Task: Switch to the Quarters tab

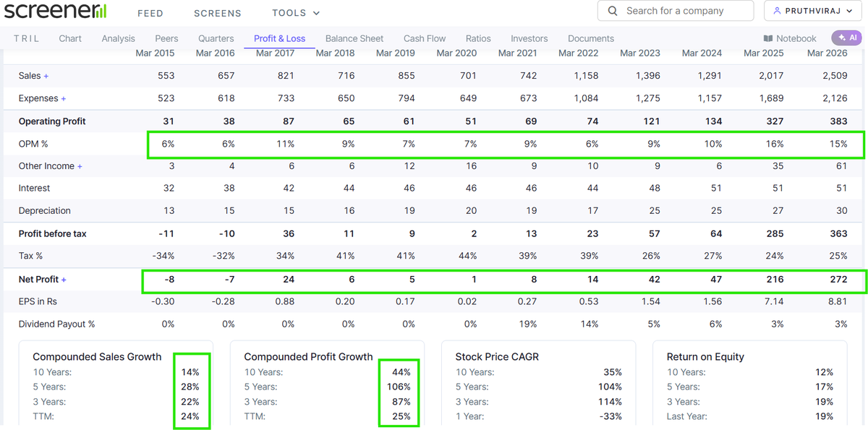Action: point(216,38)
